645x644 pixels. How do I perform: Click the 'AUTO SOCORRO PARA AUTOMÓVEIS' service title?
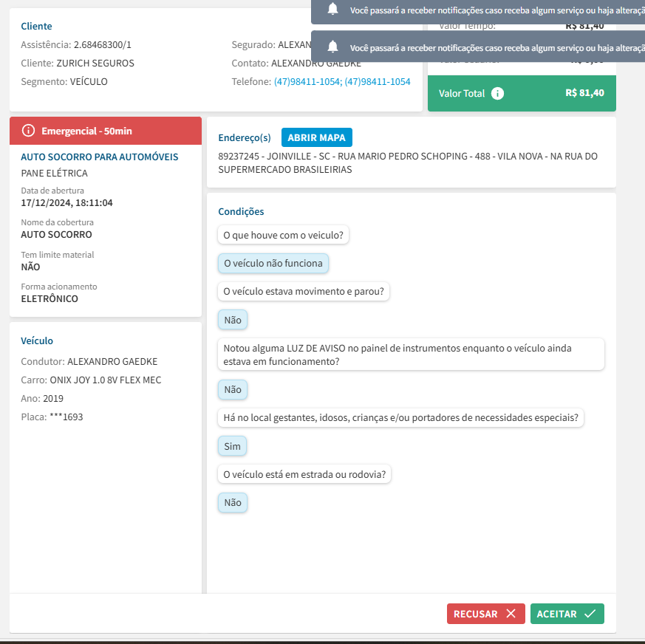pos(99,157)
